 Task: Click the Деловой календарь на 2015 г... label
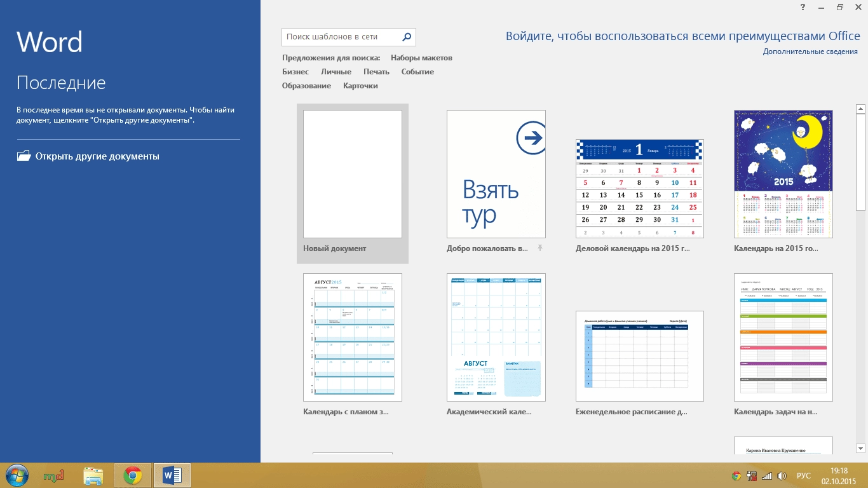coord(632,248)
